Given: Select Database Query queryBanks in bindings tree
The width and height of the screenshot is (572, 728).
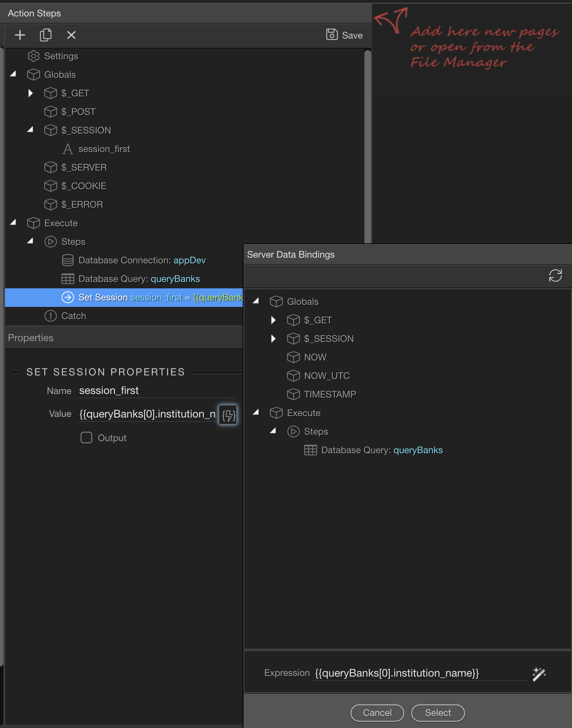Looking at the screenshot, I should coord(373,450).
